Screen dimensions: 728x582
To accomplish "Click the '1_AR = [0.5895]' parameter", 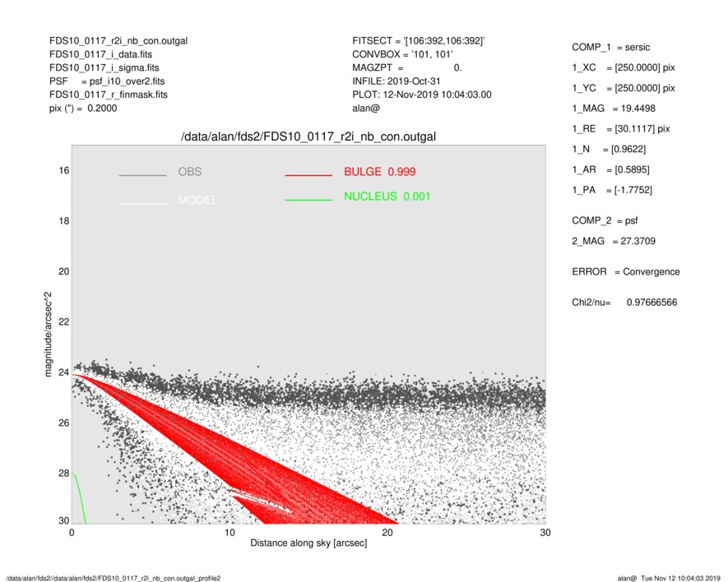I will pyautogui.click(x=610, y=170).
